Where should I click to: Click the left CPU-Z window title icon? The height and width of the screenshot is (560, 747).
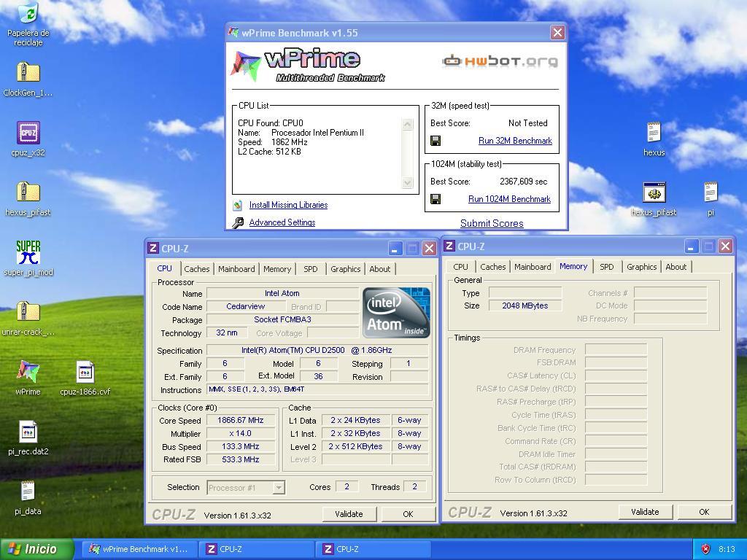click(153, 248)
